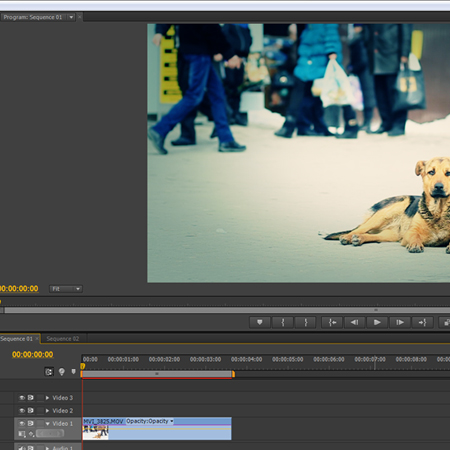Hide Video 2 track output with eye icon

[22, 410]
